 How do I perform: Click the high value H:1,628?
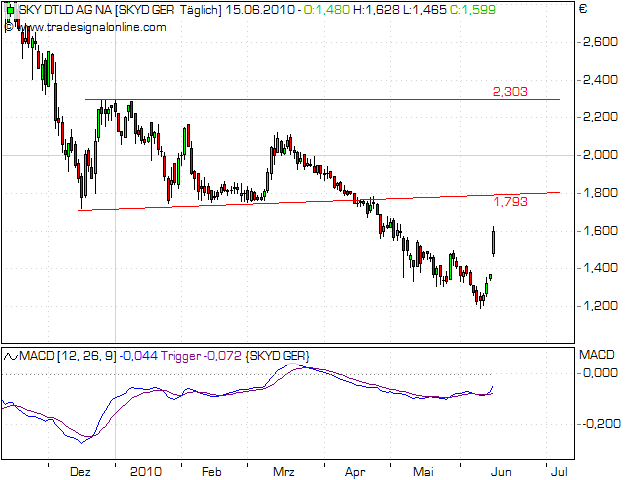[376, 10]
